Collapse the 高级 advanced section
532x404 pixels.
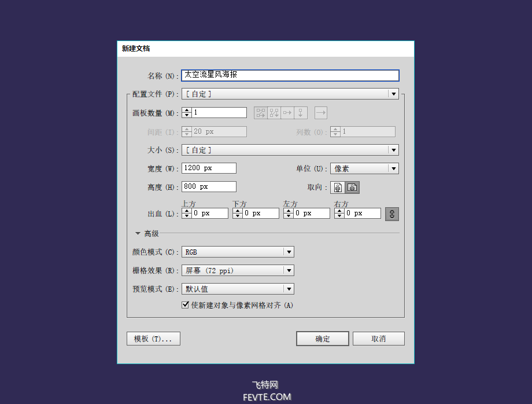(138, 234)
